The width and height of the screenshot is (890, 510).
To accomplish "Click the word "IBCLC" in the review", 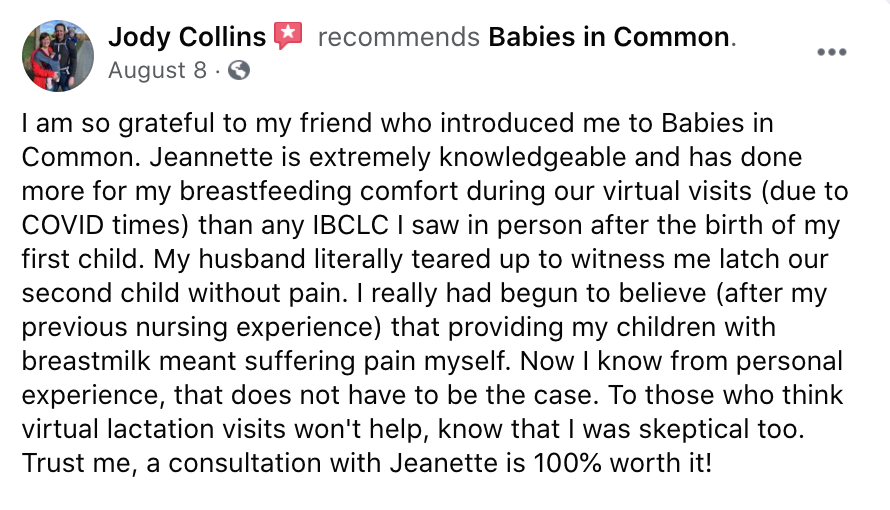I will pos(351,225).
